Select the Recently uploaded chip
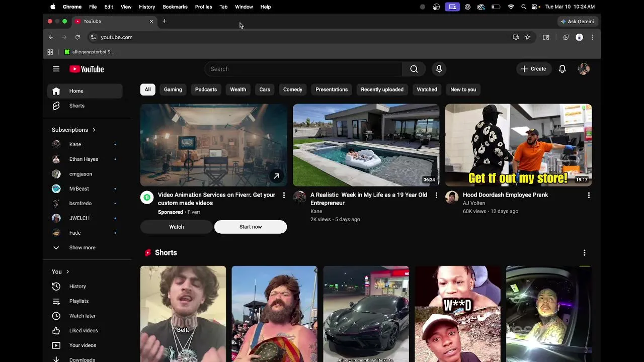This screenshot has width=644, height=362. pos(382,89)
